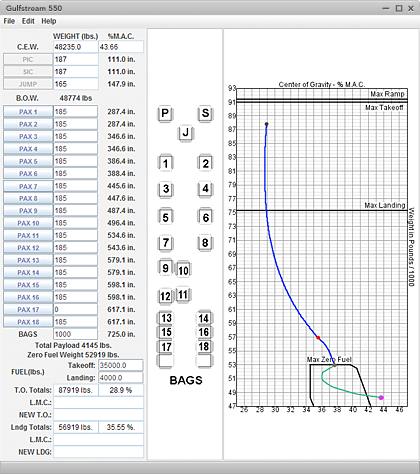Click the magenta empty-weight point on chart
420x474 pixels.
pyautogui.click(x=381, y=397)
